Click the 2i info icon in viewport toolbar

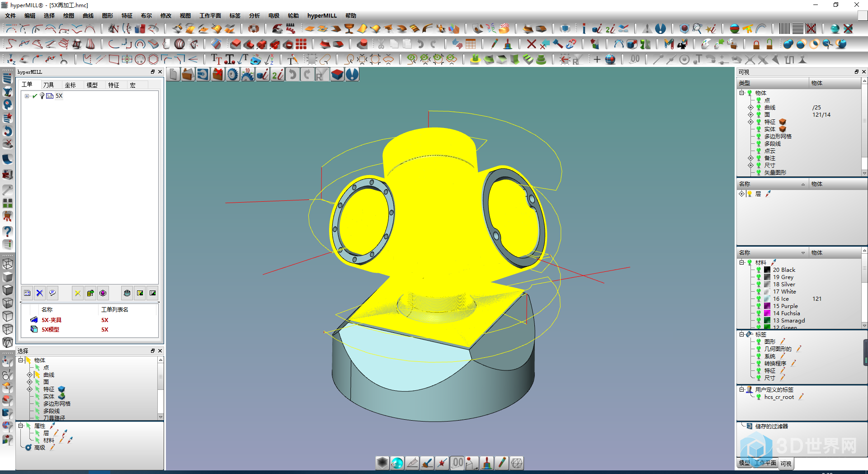[x=278, y=75]
